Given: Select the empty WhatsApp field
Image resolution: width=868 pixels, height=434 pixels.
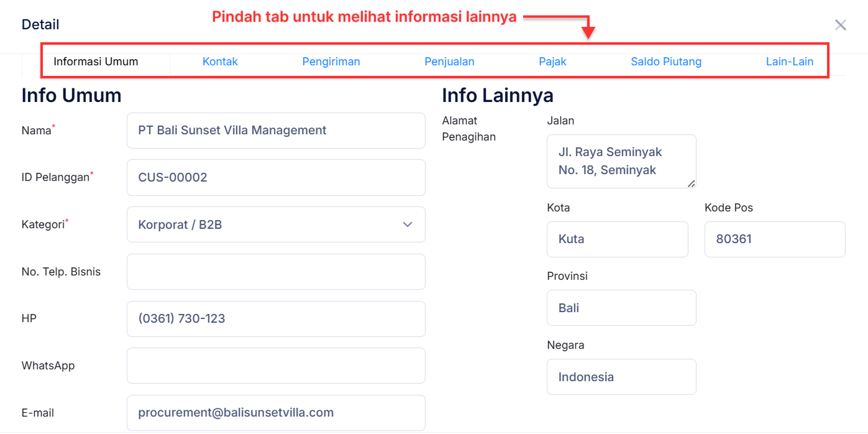Looking at the screenshot, I should [276, 366].
